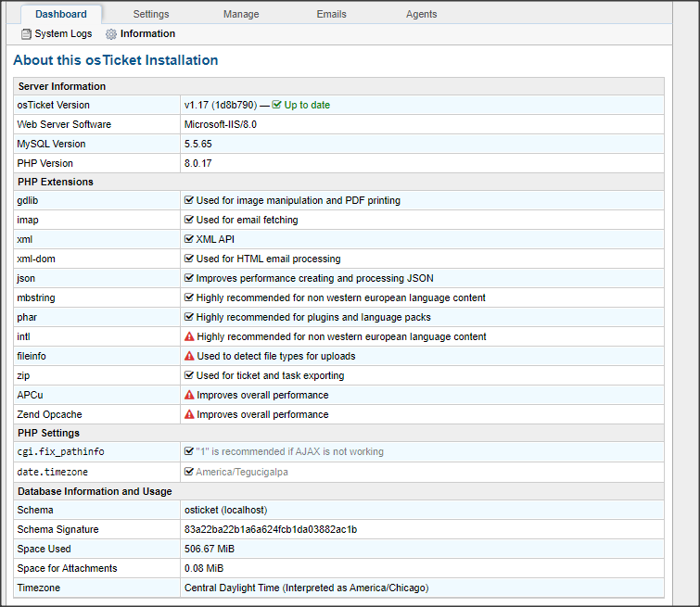Click the Information submenu link
The image size is (700, 607).
pos(147,34)
